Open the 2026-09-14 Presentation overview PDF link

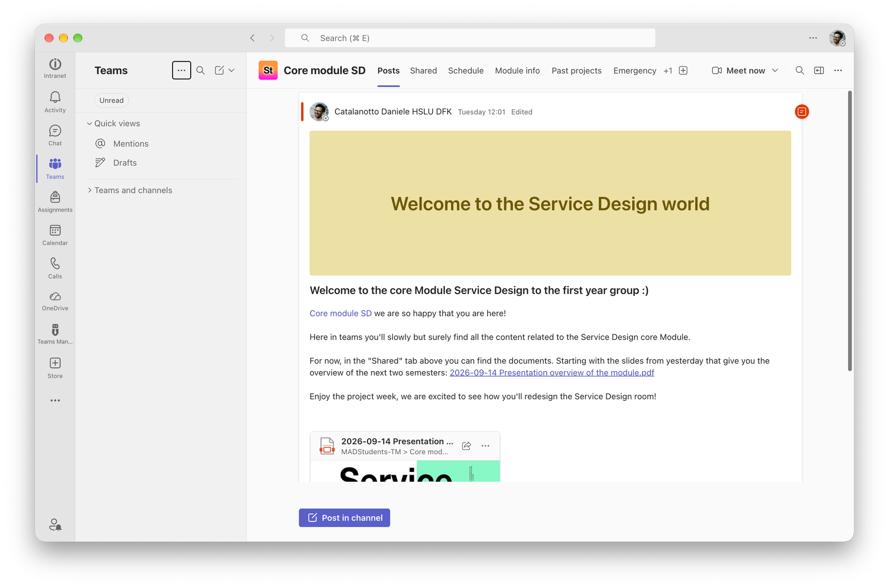click(x=552, y=372)
